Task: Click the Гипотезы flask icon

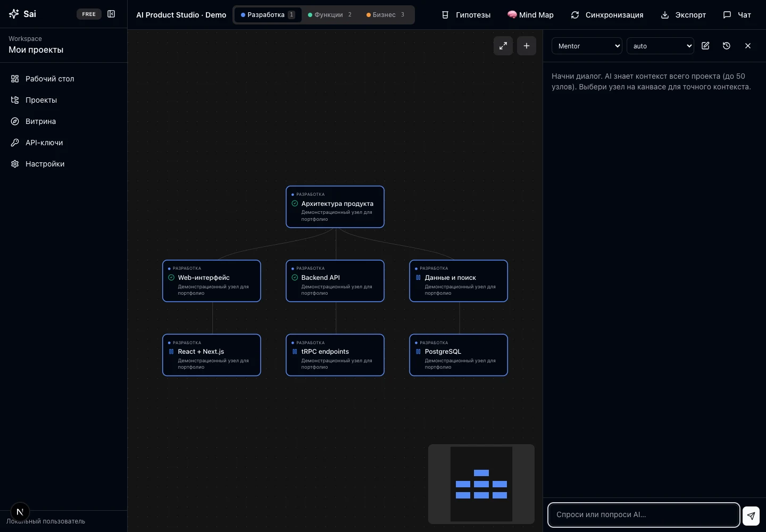Action: (x=445, y=15)
